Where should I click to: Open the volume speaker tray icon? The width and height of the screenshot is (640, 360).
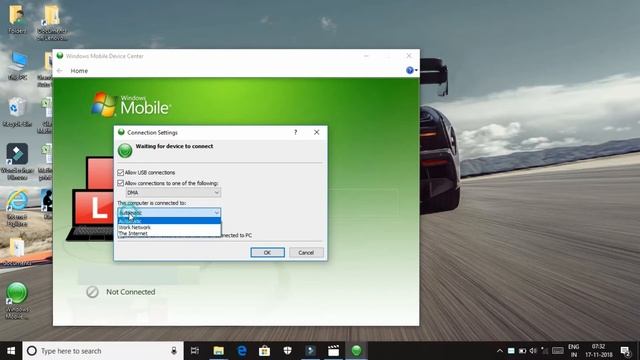click(x=533, y=351)
